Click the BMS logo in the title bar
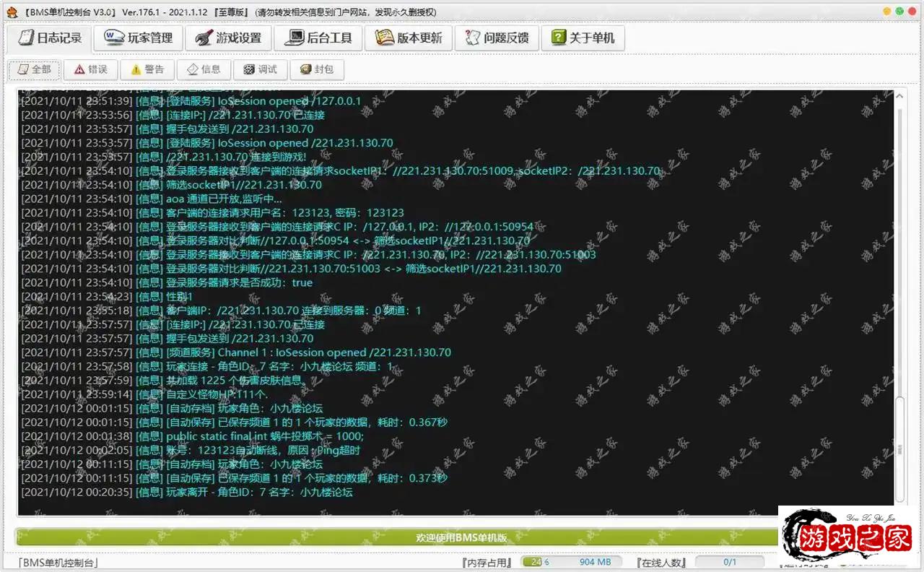Screen dimensions: 924x572 click(x=12, y=12)
